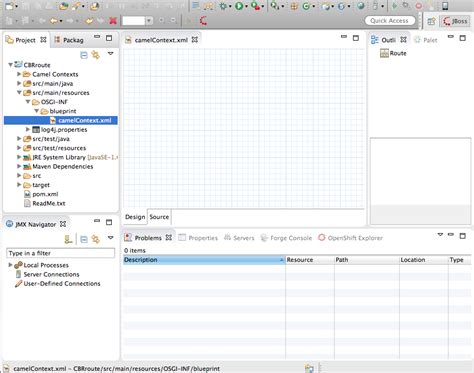Switch to the editor Design tab
This screenshot has height=373, width=474.
pyautogui.click(x=135, y=217)
